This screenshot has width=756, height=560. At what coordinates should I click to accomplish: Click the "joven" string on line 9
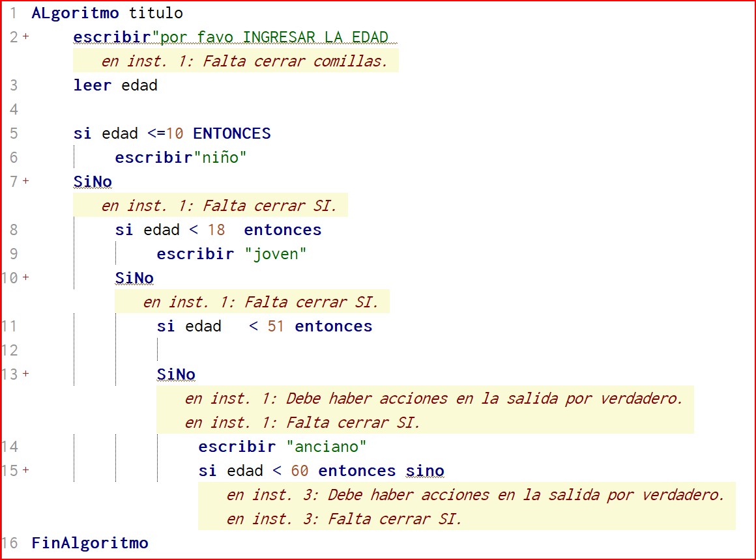(x=275, y=254)
